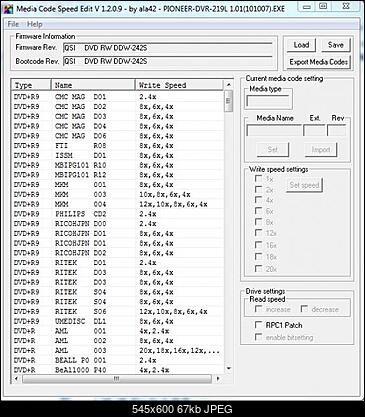Viewport: 365px width, 417px height.
Task: Open the File menu
Action: (x=13, y=24)
